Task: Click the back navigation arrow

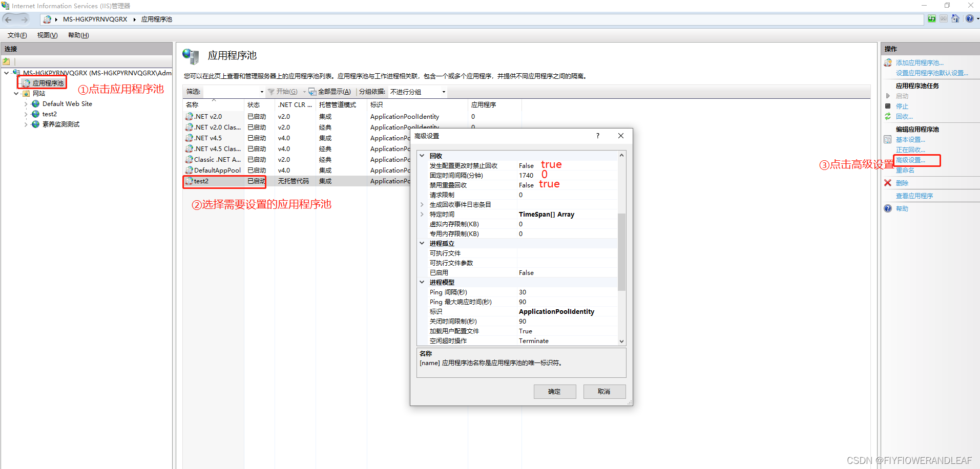Action: coord(8,19)
